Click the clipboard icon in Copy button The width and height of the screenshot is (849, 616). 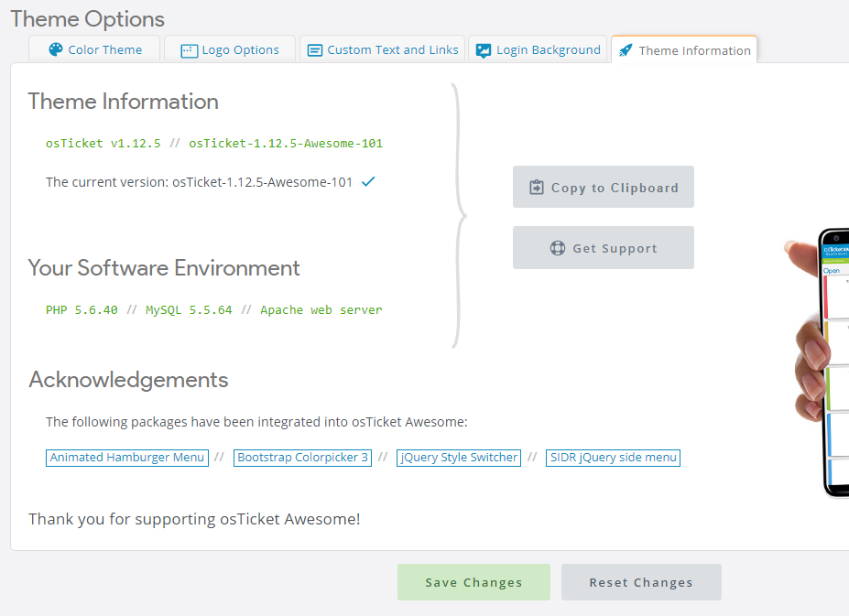point(537,188)
